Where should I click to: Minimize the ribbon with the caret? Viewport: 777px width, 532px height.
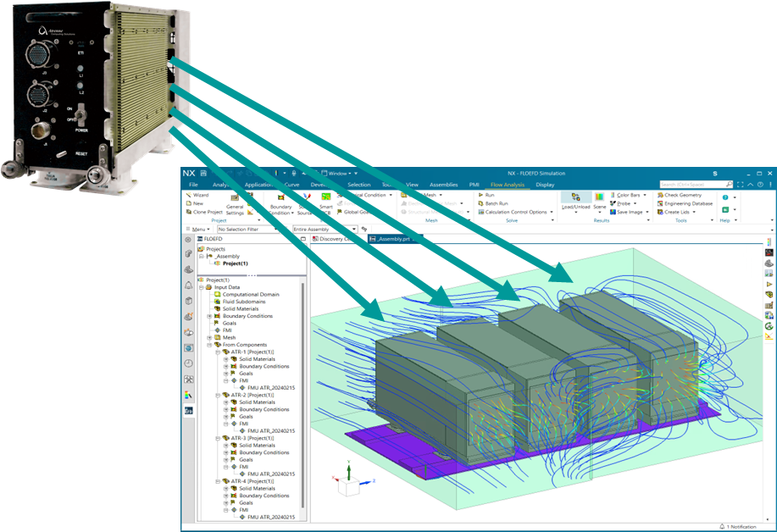[x=750, y=185]
